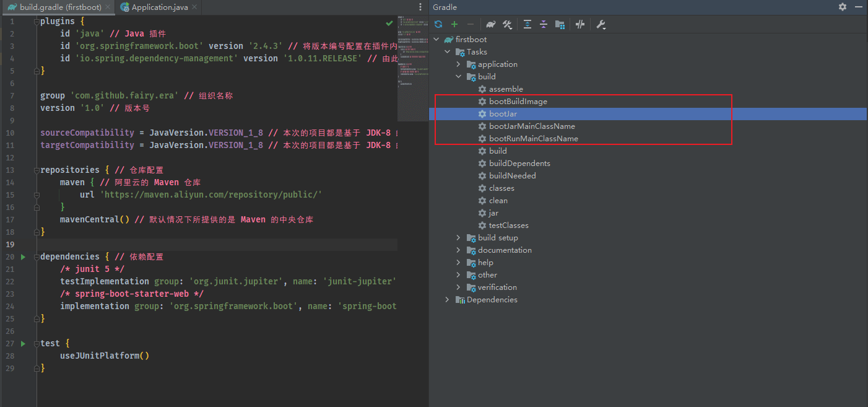
Task: Open Gradle panel options gear
Action: (x=843, y=7)
